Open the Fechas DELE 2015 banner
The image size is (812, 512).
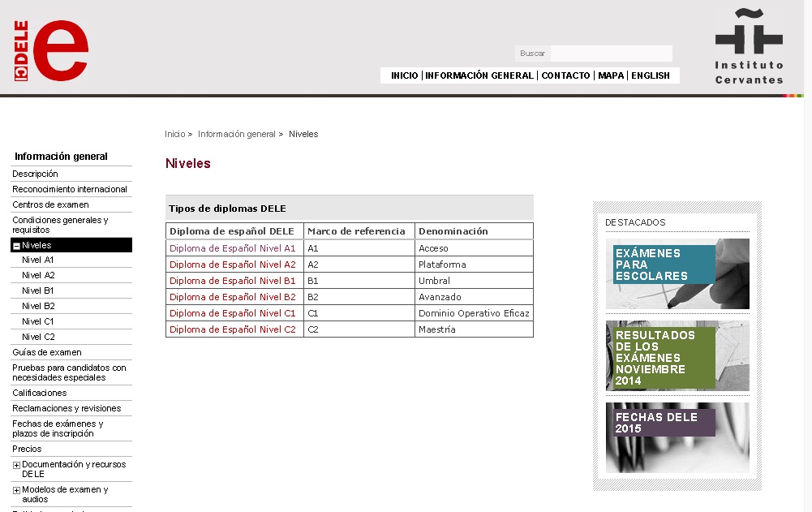click(x=677, y=437)
